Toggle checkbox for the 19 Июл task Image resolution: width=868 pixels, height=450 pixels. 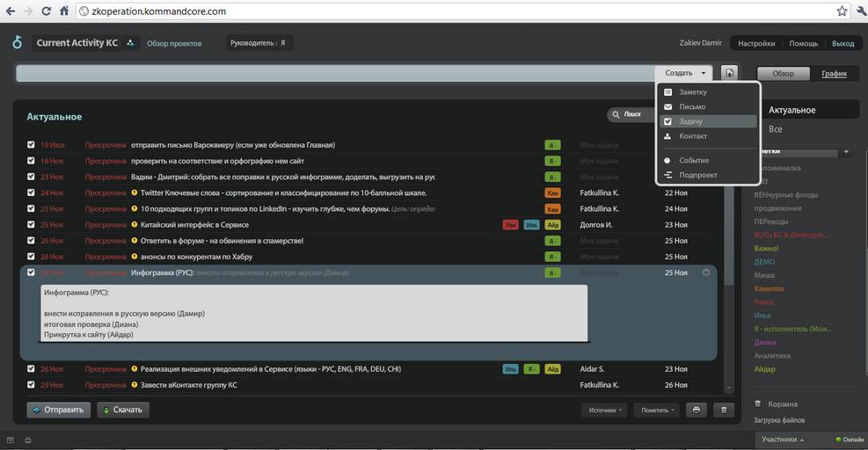[x=32, y=145]
